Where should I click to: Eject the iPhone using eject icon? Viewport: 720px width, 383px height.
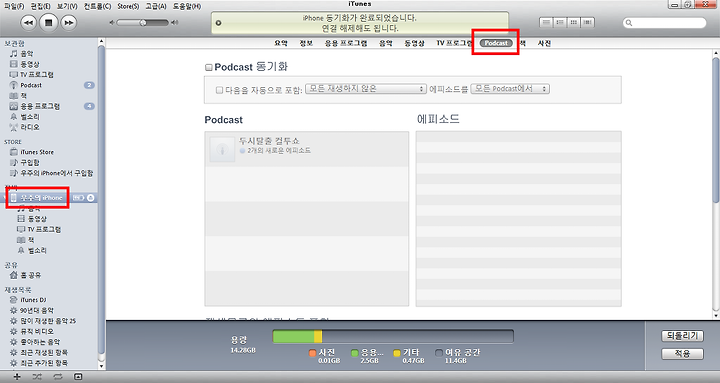[91, 197]
